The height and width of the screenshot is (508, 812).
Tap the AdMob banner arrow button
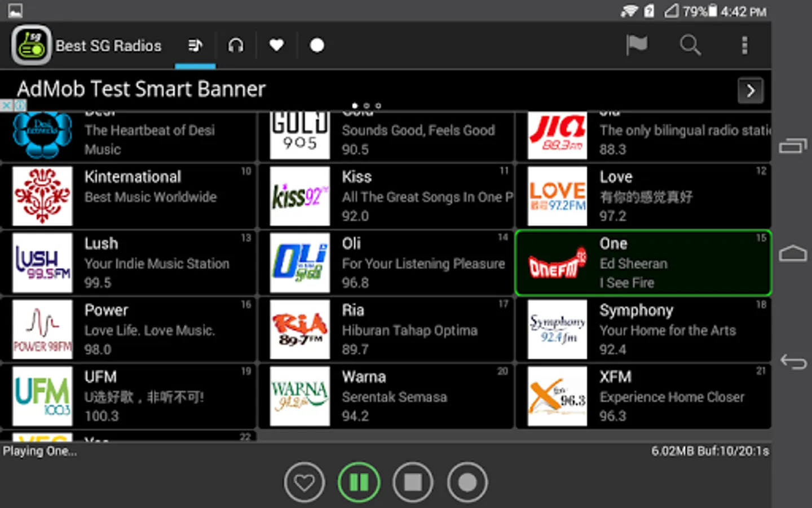click(x=751, y=91)
